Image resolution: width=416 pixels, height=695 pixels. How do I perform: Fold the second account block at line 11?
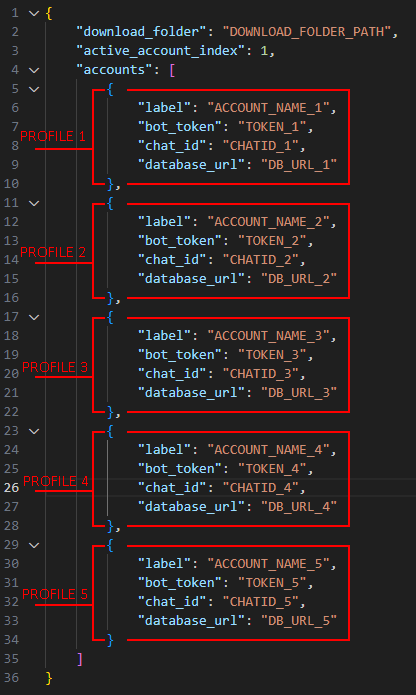click(34, 203)
